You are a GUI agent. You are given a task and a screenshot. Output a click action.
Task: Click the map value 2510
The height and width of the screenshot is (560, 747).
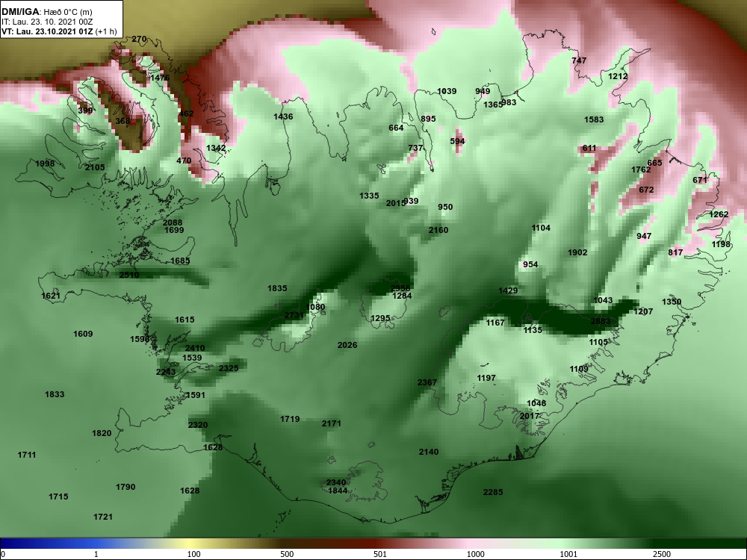point(129,275)
